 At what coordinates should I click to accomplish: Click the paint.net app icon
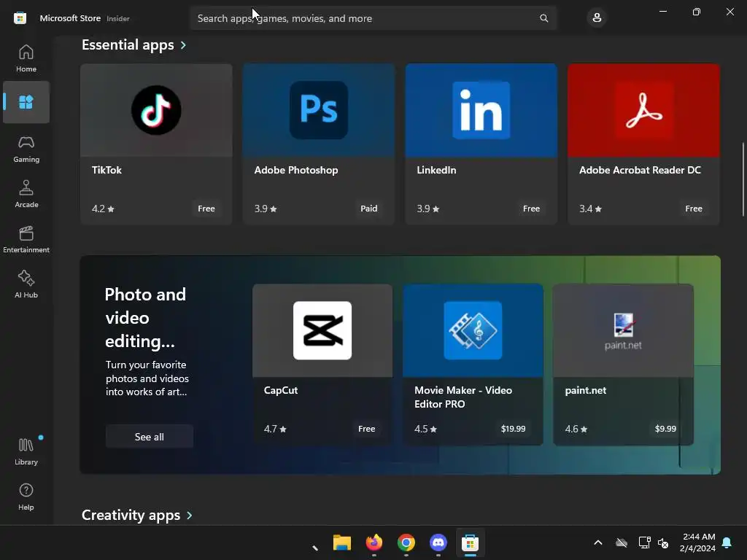point(623,332)
